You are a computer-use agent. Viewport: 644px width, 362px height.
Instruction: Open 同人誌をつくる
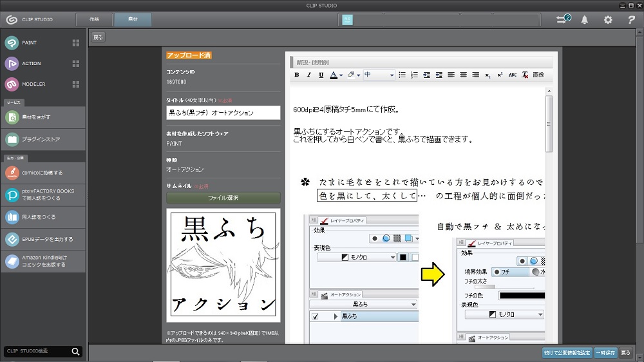click(x=43, y=217)
